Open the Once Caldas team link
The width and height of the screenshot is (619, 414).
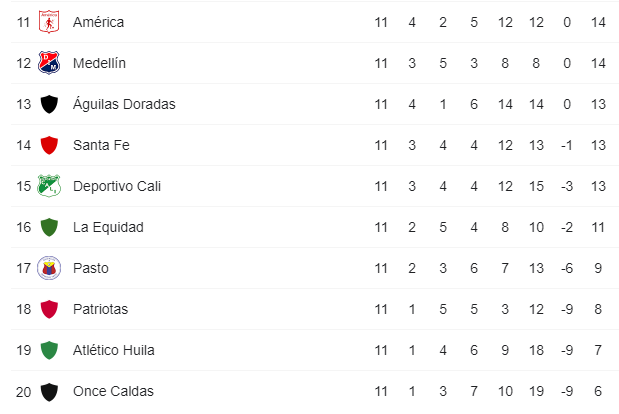113,391
